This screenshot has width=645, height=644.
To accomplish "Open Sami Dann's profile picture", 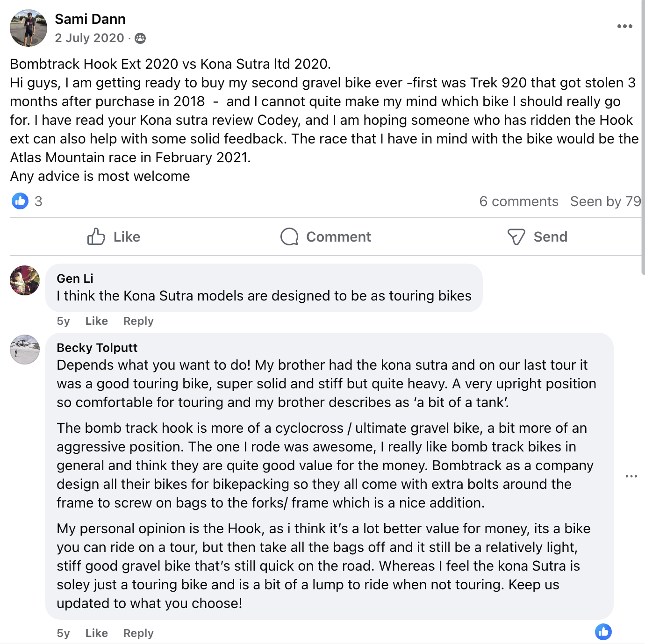I will (x=29, y=28).
